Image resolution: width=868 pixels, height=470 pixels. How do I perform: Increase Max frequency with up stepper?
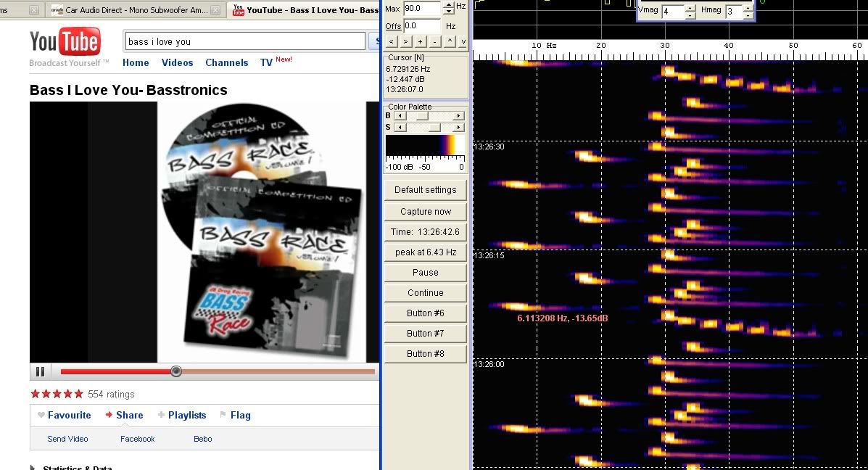tap(449, 4)
